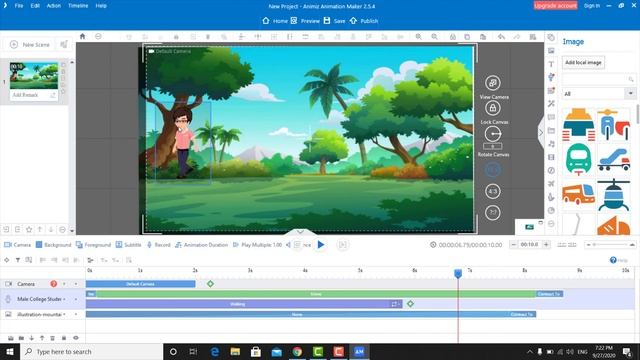The width and height of the screenshot is (640, 360).
Task: Click the undo arrow in the canvas toolbar
Action: 501,37
